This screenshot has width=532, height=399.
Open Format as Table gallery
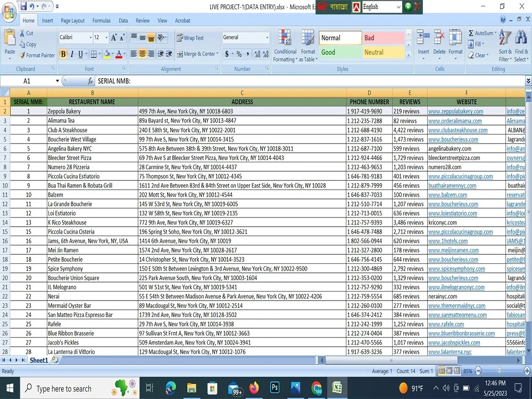[308, 45]
